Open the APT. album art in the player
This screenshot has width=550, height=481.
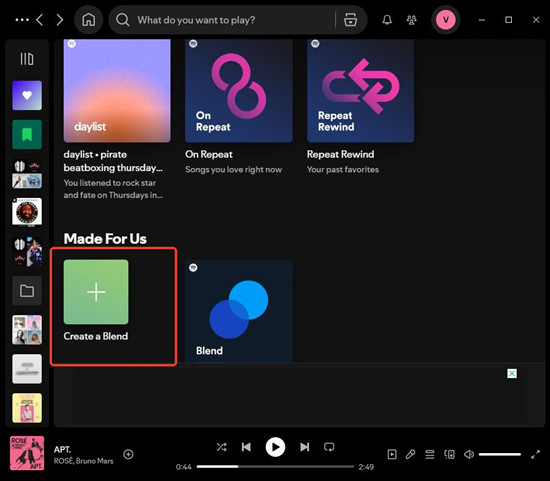(27, 453)
